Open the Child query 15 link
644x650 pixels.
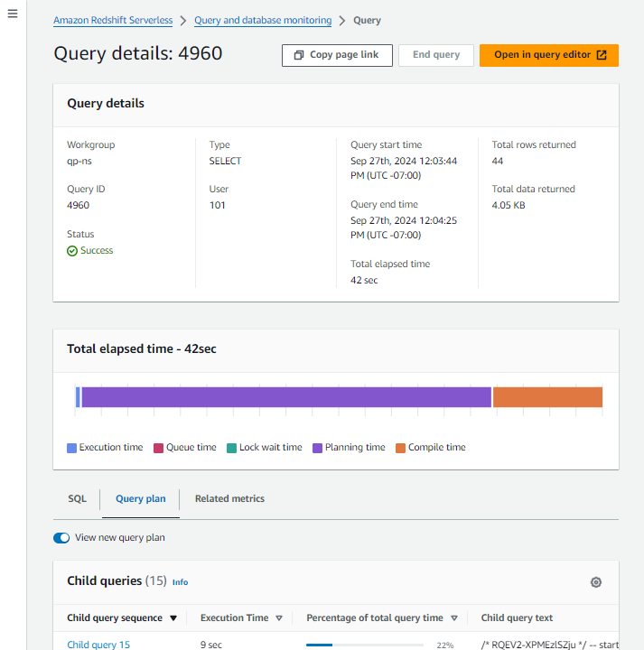98,645
